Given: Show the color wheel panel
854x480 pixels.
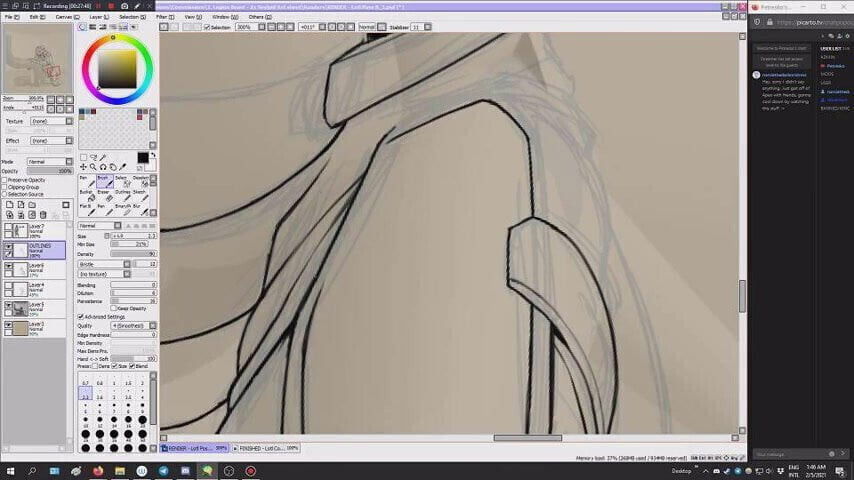Looking at the screenshot, I should pyautogui.click(x=82, y=27).
